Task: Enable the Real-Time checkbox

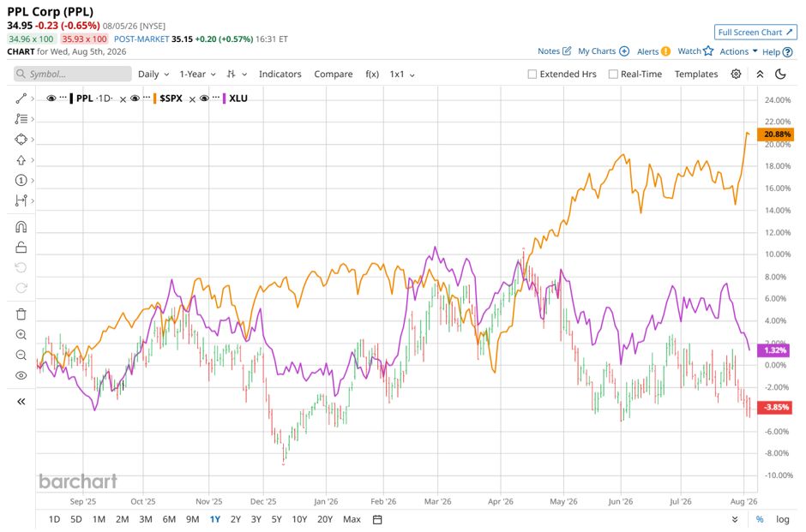Action: [x=613, y=74]
